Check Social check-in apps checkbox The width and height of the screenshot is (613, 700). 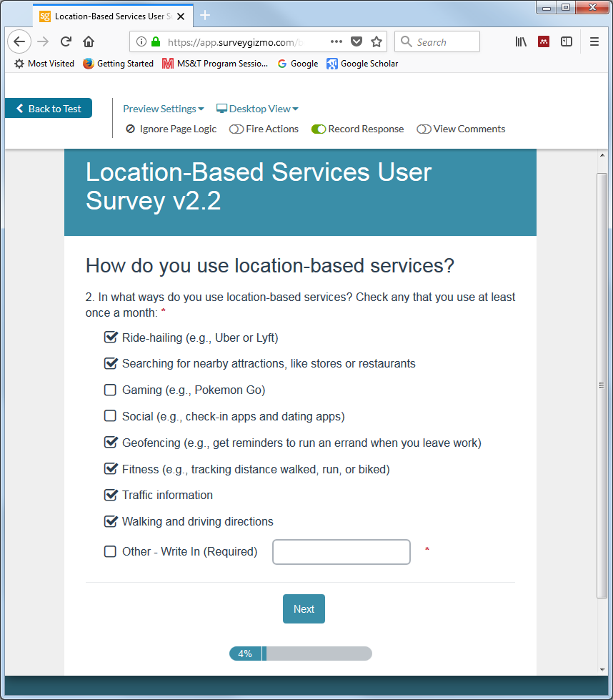110,415
